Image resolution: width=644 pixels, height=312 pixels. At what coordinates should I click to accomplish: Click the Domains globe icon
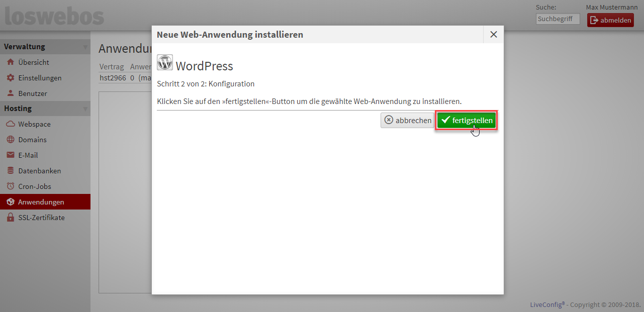click(10, 140)
